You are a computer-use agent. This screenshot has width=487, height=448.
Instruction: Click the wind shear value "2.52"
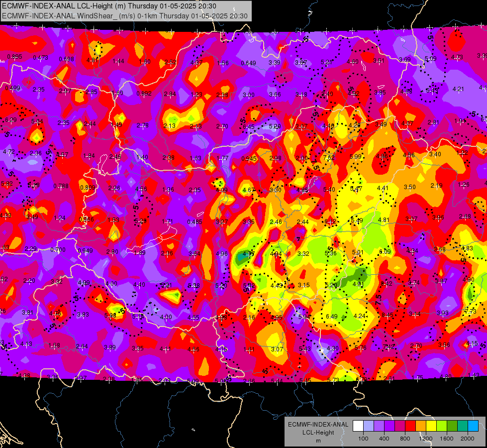[x=171, y=62]
